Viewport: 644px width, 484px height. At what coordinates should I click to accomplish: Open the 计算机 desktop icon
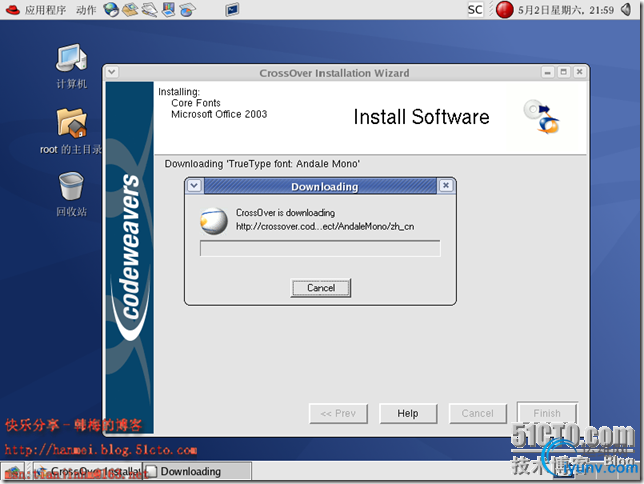71,67
